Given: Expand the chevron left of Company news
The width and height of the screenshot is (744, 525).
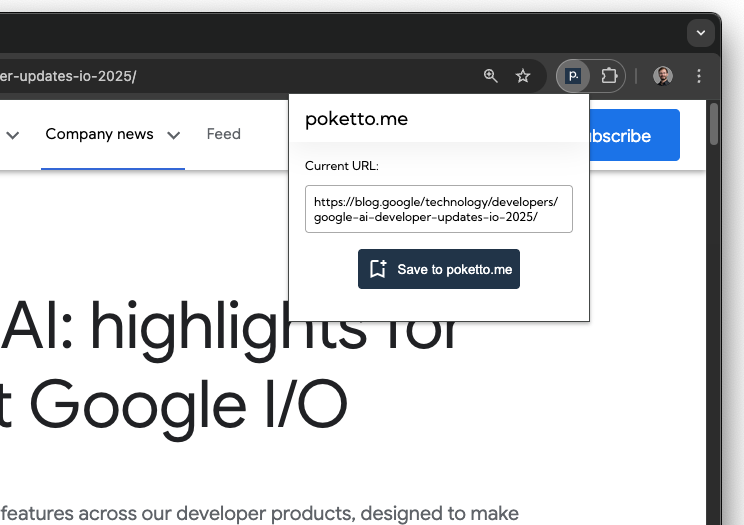Looking at the screenshot, I should point(13,136).
